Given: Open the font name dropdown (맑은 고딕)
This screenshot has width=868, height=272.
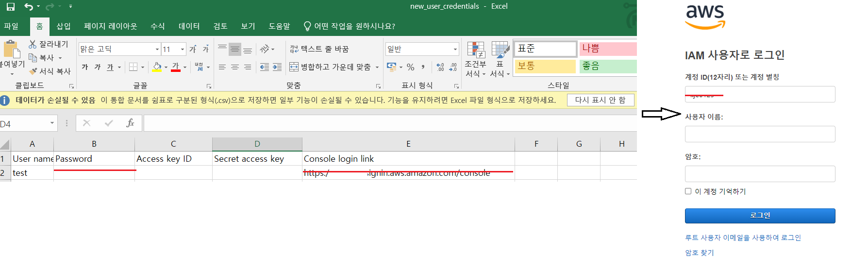Looking at the screenshot, I should [157, 49].
